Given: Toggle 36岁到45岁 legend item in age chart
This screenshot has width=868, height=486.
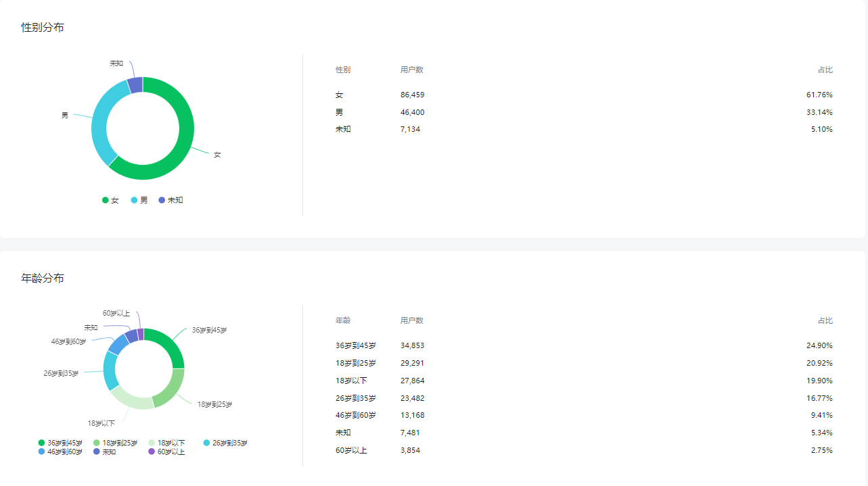Looking at the screenshot, I should pos(60,443).
